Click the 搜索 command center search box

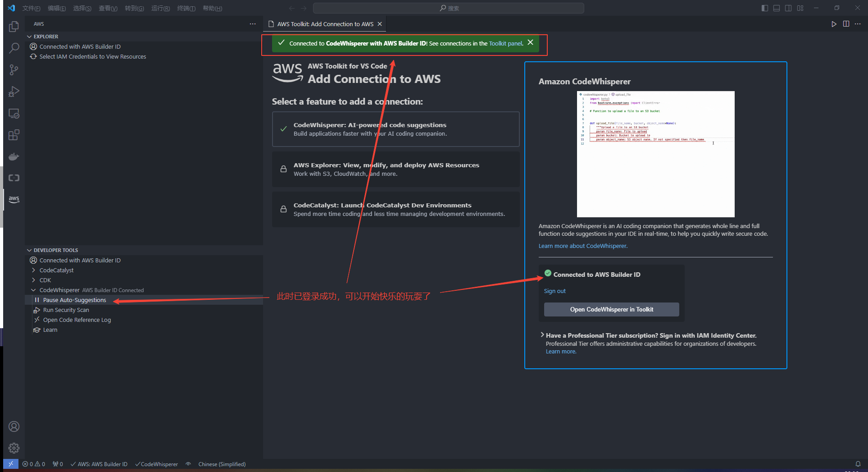pos(449,8)
